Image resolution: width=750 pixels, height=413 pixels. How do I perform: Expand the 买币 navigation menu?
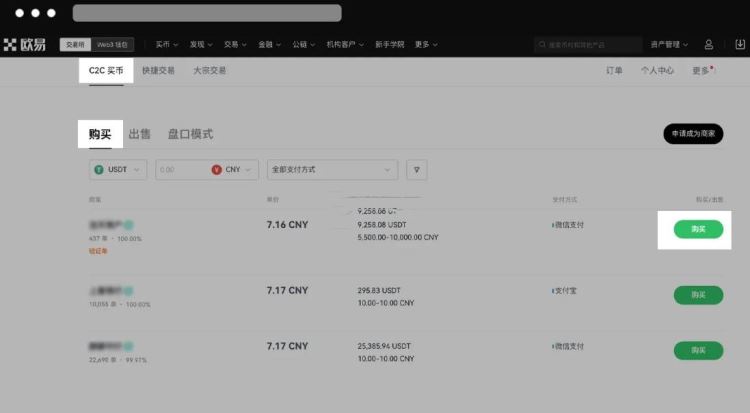pos(166,45)
